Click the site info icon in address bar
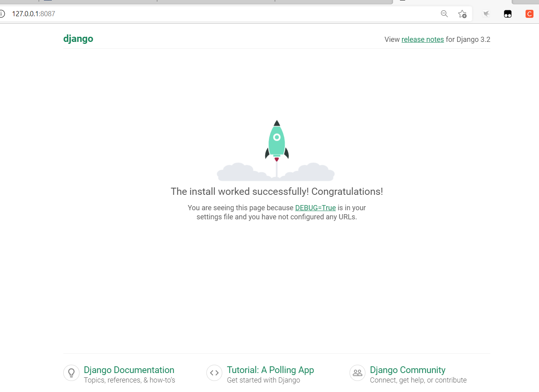 [2, 14]
